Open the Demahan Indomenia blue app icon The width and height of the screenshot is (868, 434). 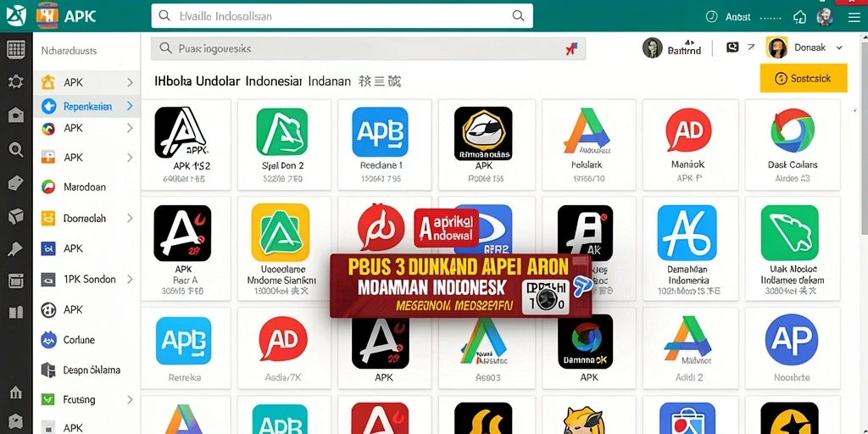[x=686, y=232]
